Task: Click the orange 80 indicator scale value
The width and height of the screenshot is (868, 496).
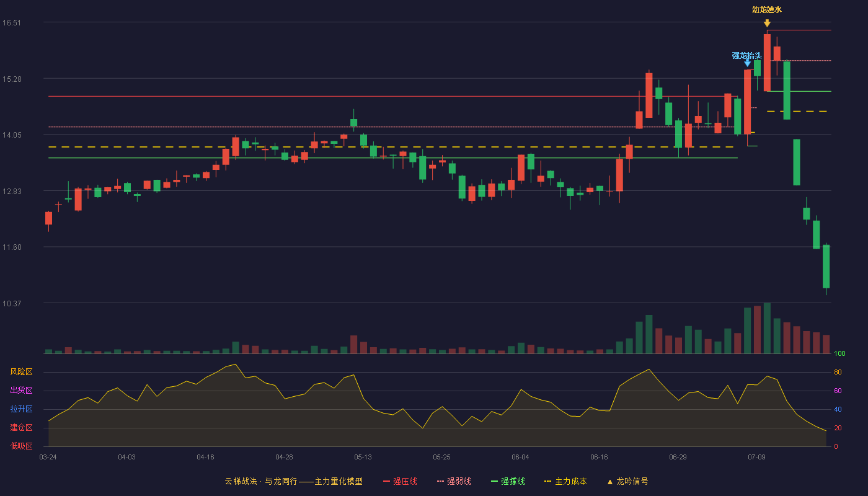Action: 838,372
